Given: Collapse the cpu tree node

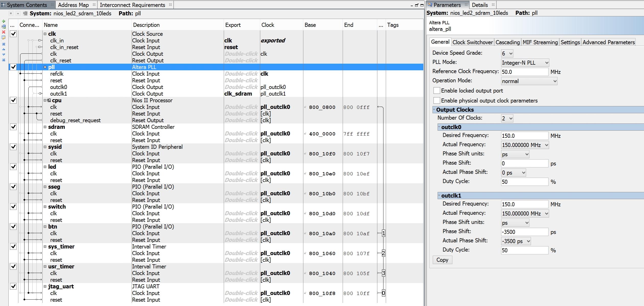Looking at the screenshot, I should pyautogui.click(x=45, y=100).
